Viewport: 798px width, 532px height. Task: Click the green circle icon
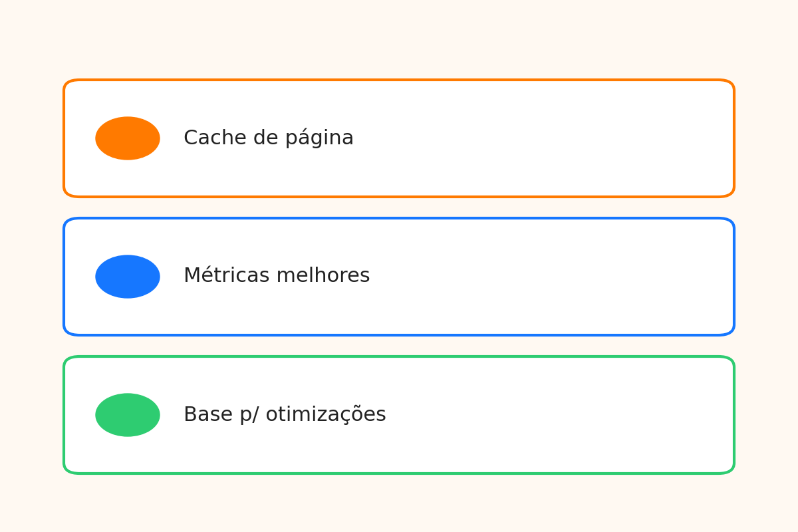pos(128,415)
